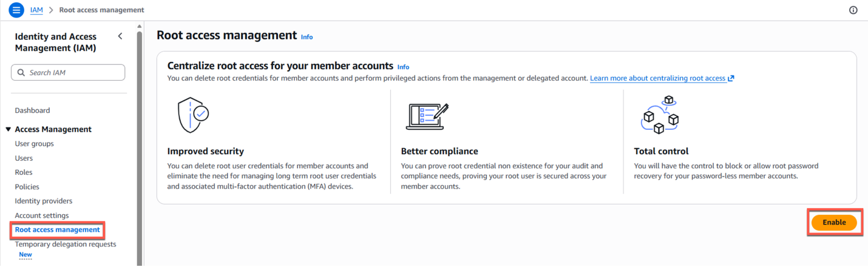868x267 pixels.
Task: Click the Better compliance checklist icon
Action: [427, 117]
